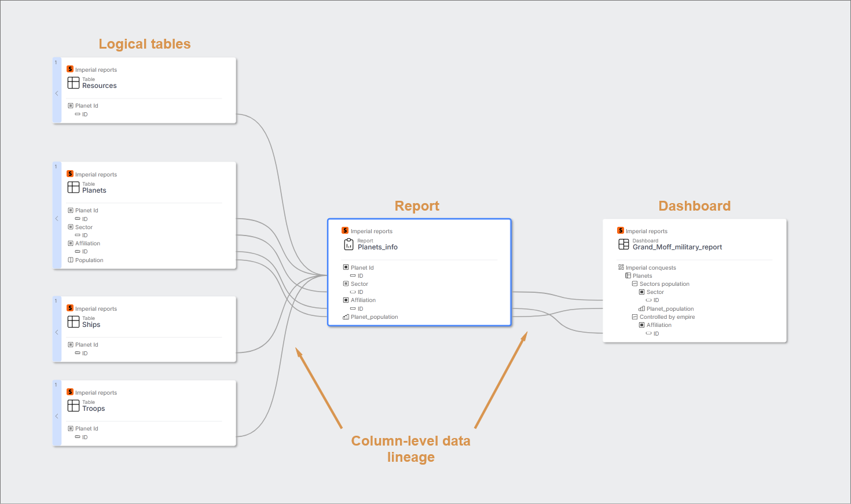Click the sheet icon beside Planets in dashboard
Screen dimensions: 851x504
click(x=628, y=275)
